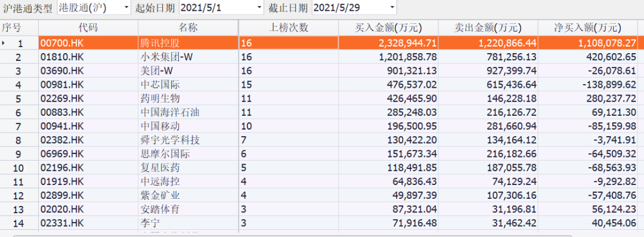
Task: Expand the 起始日期 date picker arrow
Action: tap(259, 7)
